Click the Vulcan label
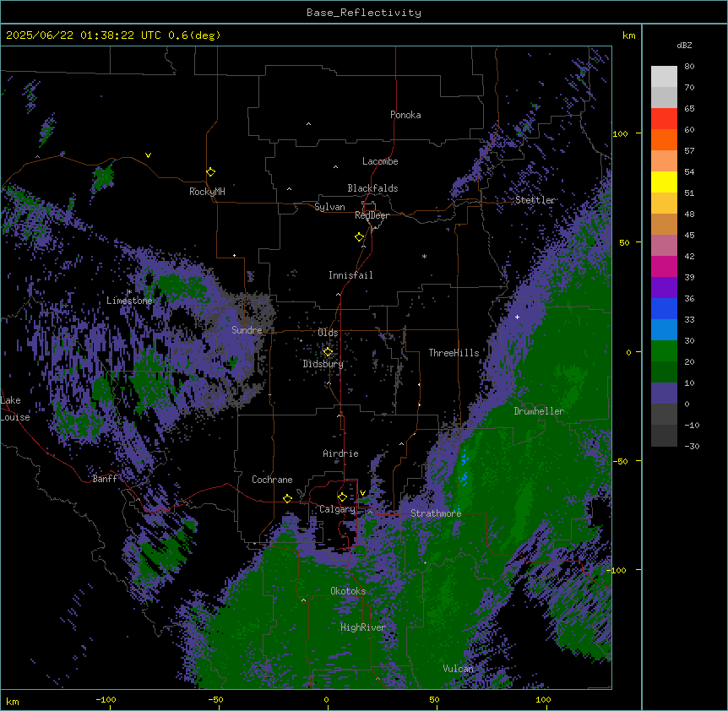 [458, 669]
